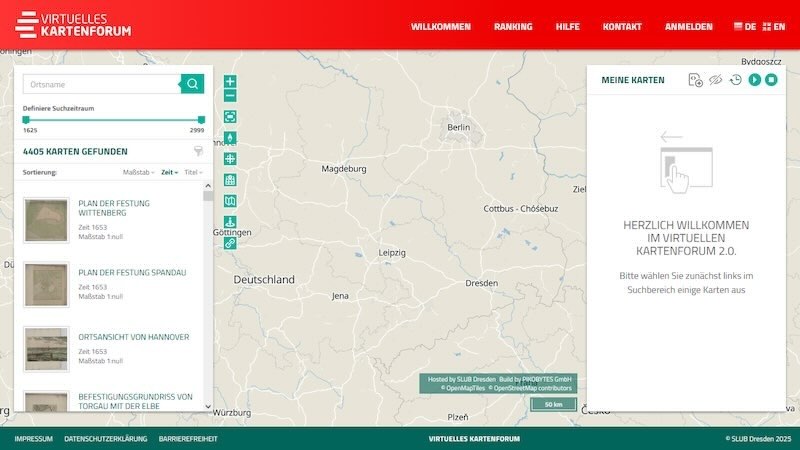Select Plan der Festung Wittenberg thumbnail
Screen dimensions: 800x450
click(x=46, y=220)
